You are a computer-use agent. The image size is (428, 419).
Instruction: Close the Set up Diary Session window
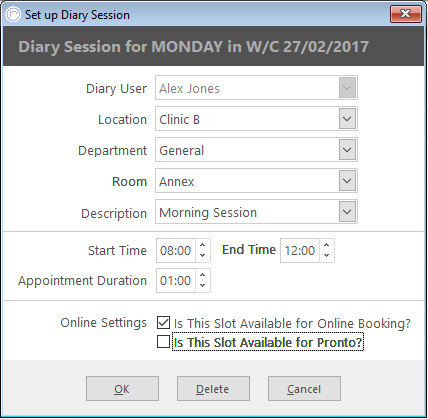(x=406, y=14)
